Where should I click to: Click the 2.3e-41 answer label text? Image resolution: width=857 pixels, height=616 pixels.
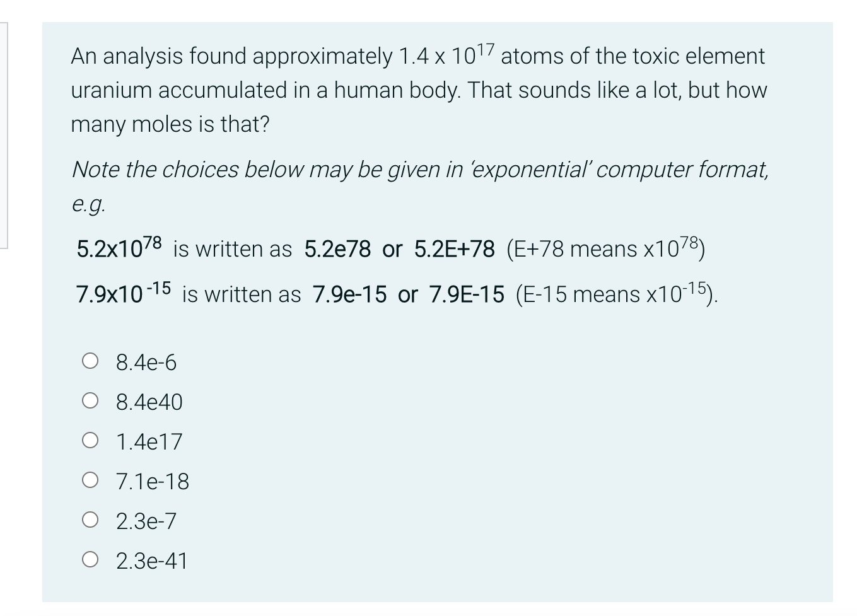(x=151, y=561)
